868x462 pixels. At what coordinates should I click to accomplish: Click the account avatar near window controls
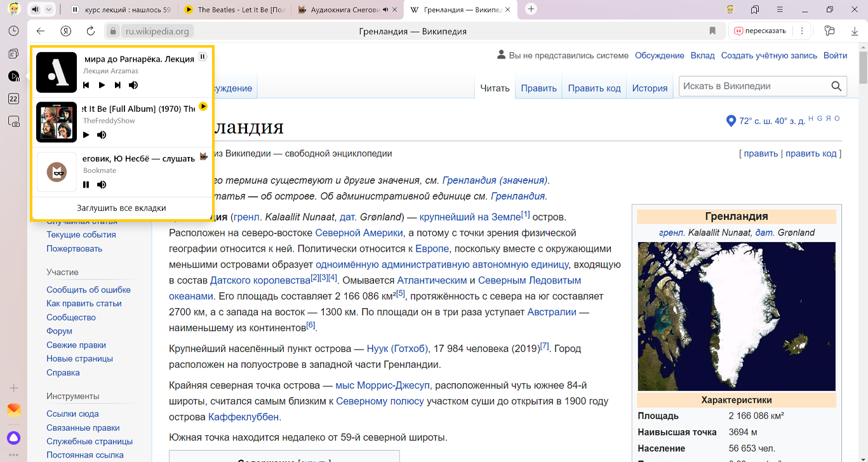731,10
